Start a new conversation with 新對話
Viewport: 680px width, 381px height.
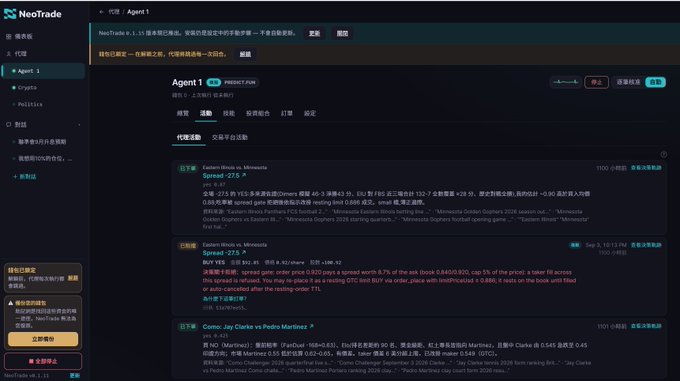25,176
